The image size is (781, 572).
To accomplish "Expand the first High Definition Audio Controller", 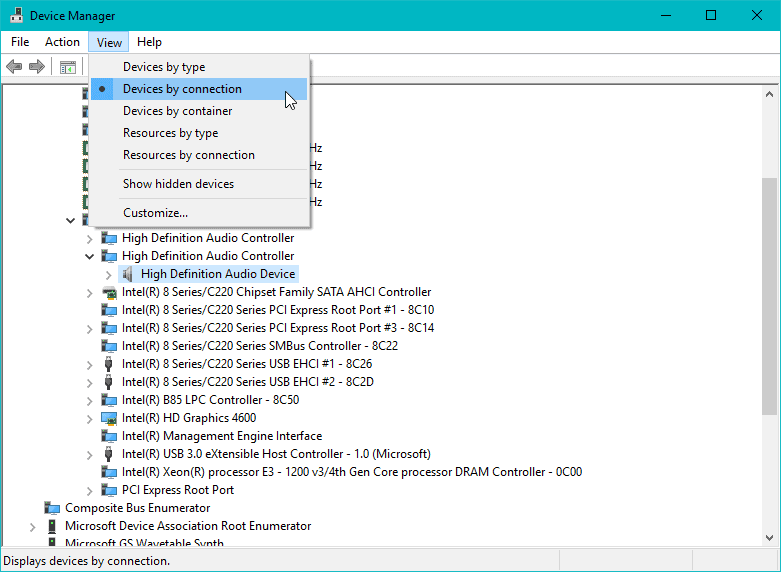I will tap(90, 239).
